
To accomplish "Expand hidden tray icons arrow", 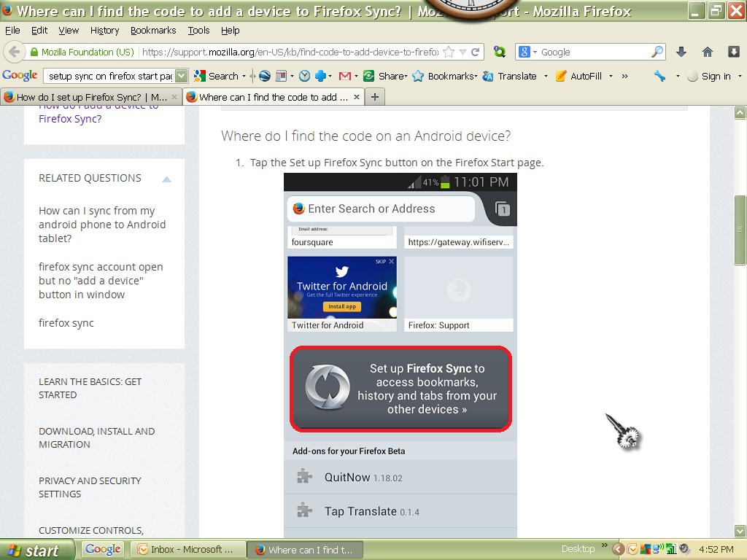I will pyautogui.click(x=618, y=549).
